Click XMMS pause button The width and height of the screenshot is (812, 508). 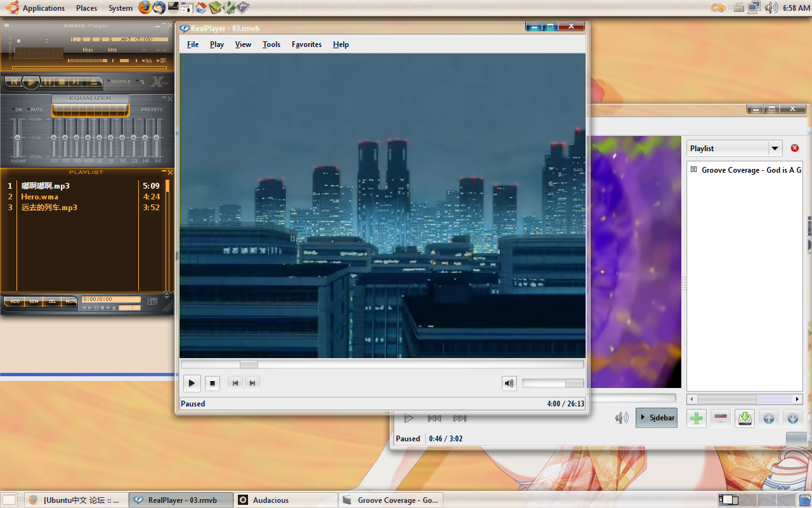[x=47, y=82]
